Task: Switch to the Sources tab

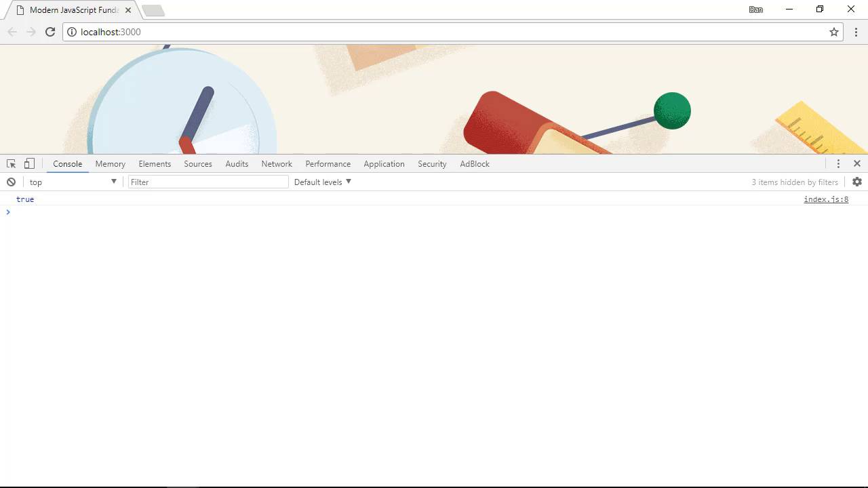Action: tap(198, 163)
